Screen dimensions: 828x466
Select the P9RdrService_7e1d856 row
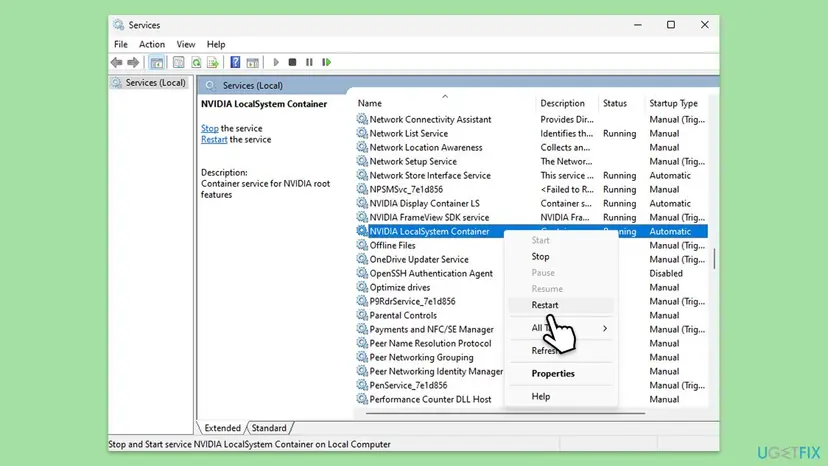click(429, 301)
